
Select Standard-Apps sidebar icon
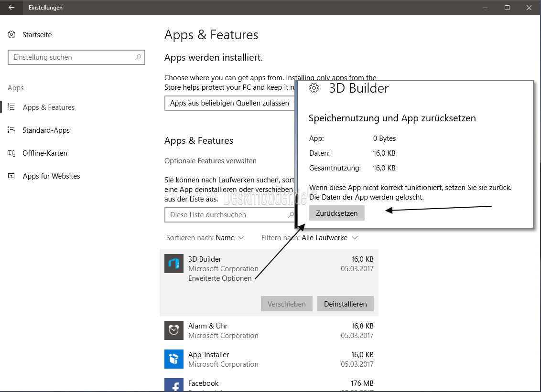(11, 130)
